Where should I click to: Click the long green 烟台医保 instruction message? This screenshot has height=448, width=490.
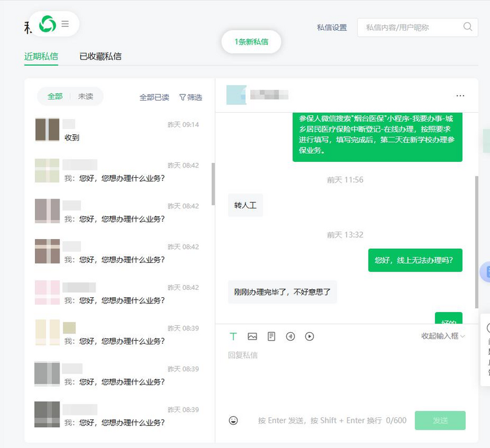(x=377, y=137)
